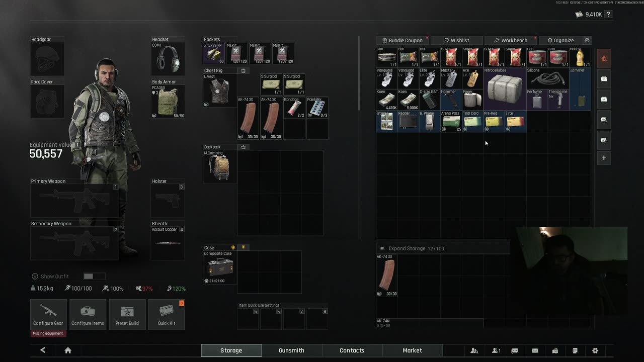
Task: Select the Headgear slot
Action: click(47, 59)
